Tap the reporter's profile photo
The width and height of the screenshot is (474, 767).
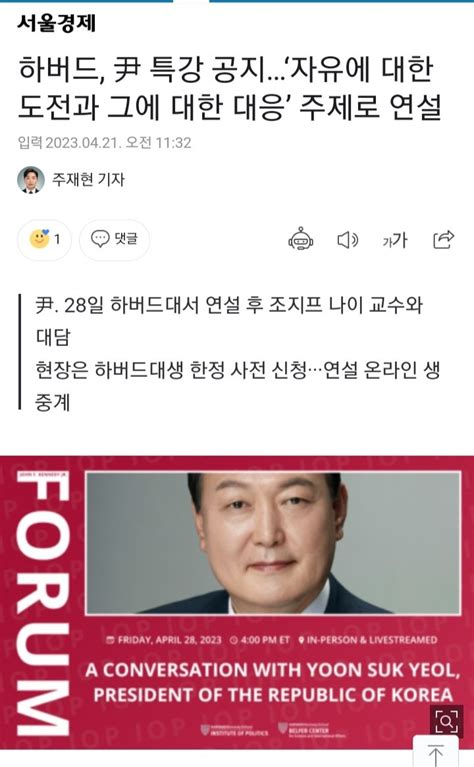pos(31,180)
